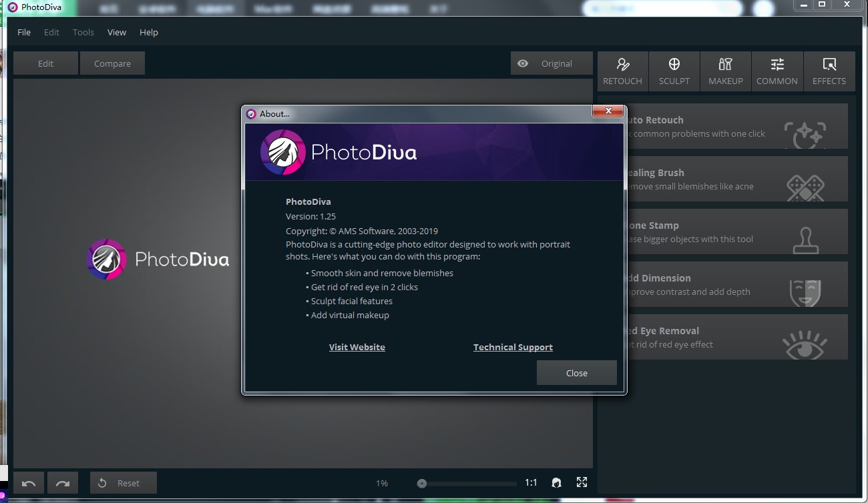Image resolution: width=868 pixels, height=503 pixels.
Task: Select the Add Dimension tool title
Action: click(658, 278)
